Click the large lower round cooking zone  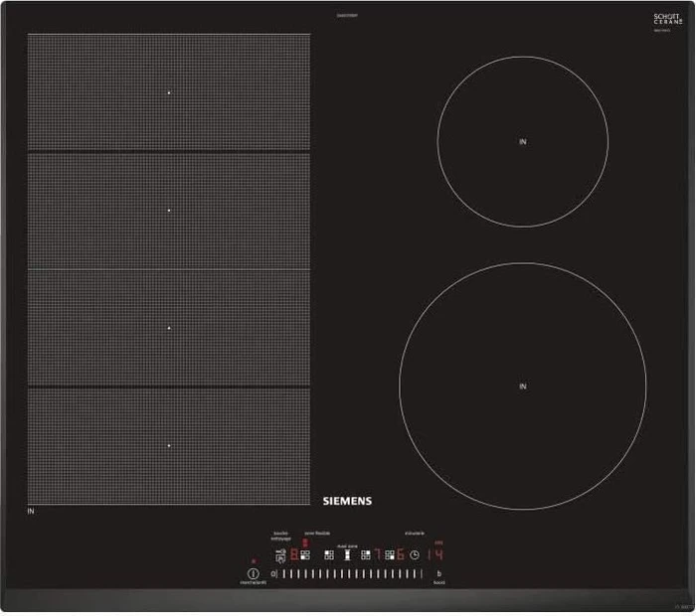522,386
